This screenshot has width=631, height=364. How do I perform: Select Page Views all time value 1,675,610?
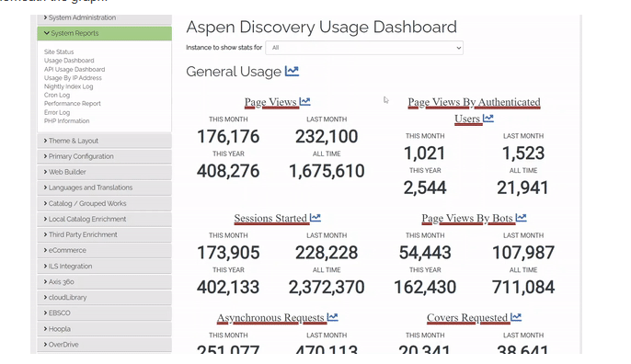click(327, 171)
